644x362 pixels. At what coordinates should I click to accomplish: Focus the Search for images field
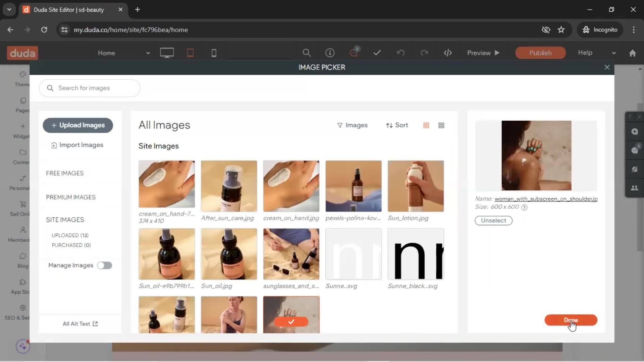[x=90, y=88]
